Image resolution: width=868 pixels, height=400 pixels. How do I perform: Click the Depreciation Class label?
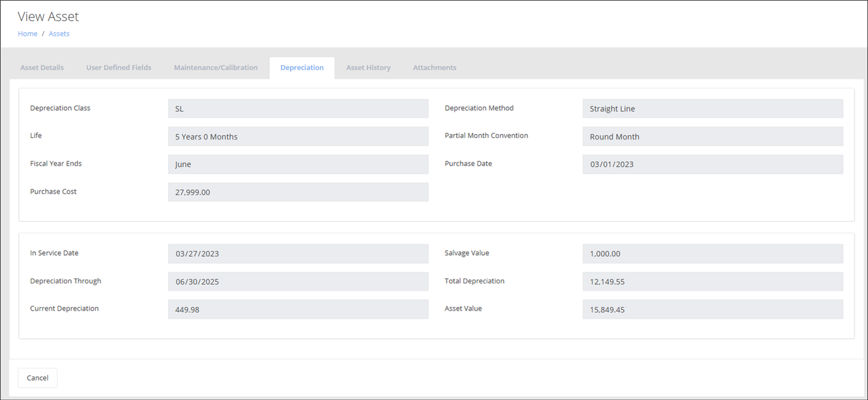60,108
